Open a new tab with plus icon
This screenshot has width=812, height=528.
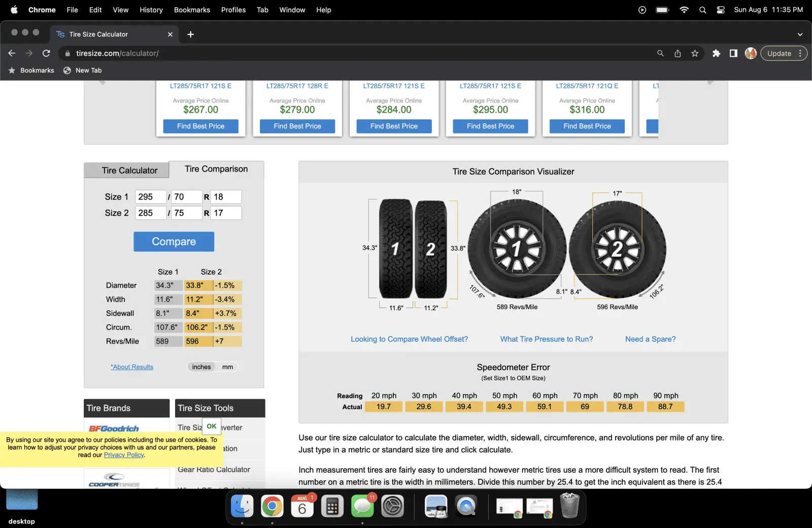191,34
